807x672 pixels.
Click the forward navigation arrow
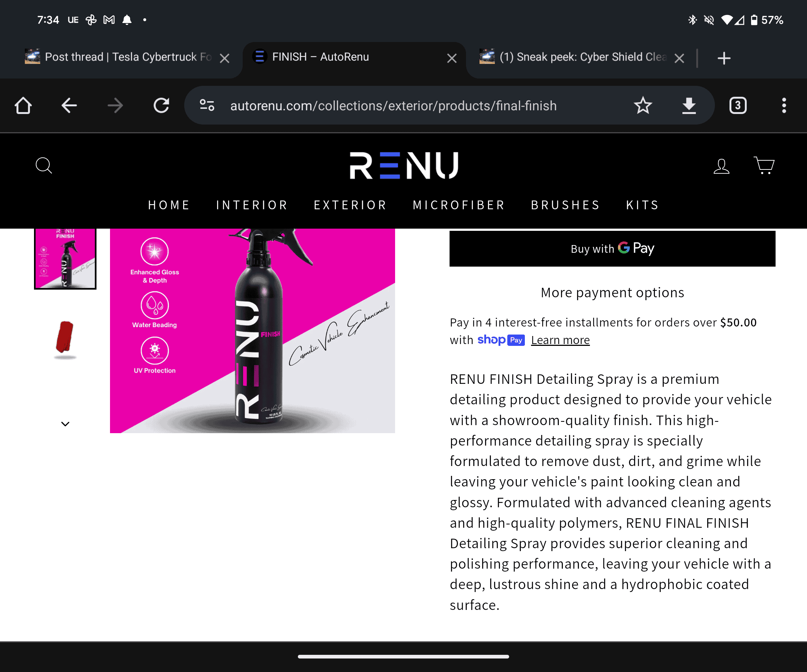tap(115, 105)
